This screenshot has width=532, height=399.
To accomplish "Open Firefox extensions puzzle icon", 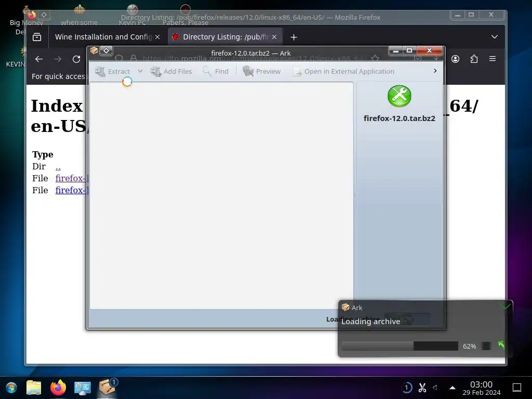I will point(474,59).
